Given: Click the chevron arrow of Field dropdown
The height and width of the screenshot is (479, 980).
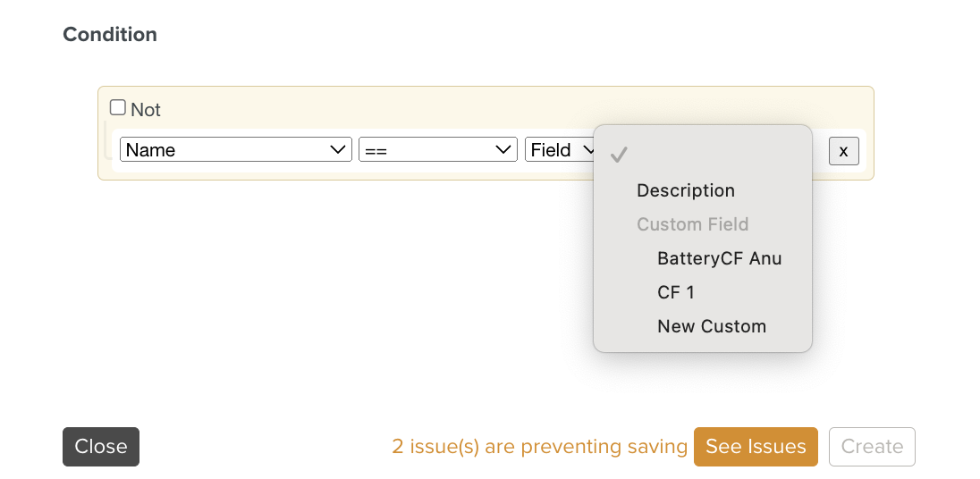Looking at the screenshot, I should pos(587,150).
